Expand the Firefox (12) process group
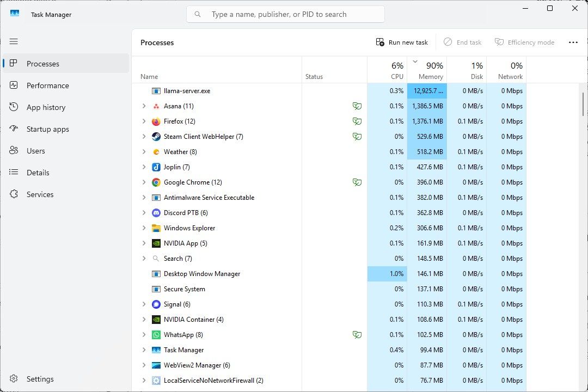 click(144, 121)
